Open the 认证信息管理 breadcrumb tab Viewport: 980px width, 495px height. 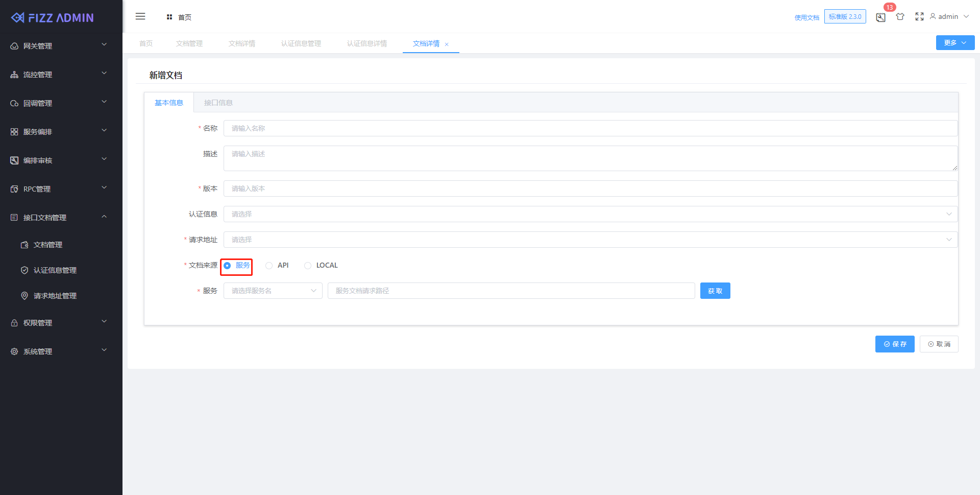(x=300, y=43)
